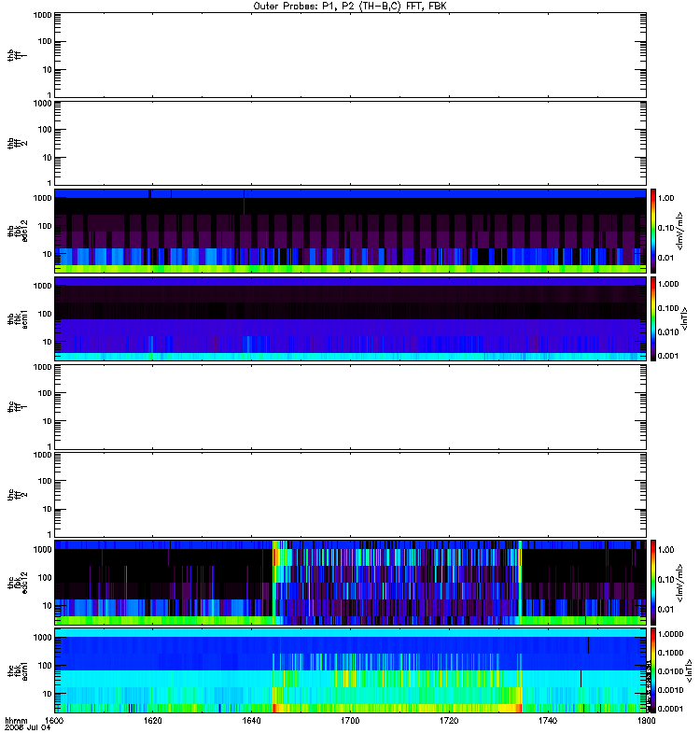
Task: Click the 1.00 value on thb edc12 color bar
Action: pos(665,198)
